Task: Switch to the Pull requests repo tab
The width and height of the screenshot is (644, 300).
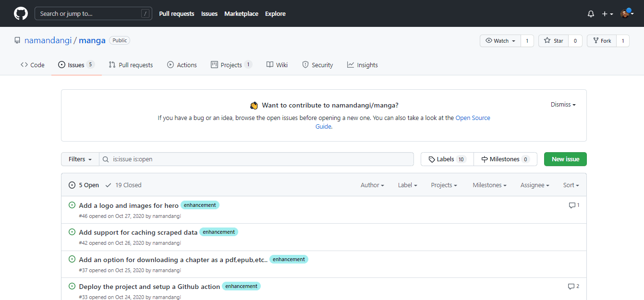Action: [x=131, y=65]
